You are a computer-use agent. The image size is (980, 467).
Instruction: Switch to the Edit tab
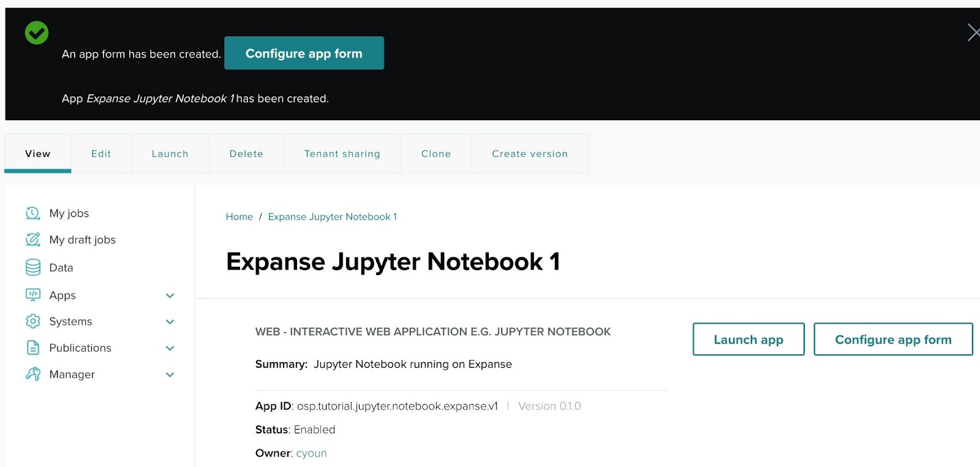click(101, 154)
